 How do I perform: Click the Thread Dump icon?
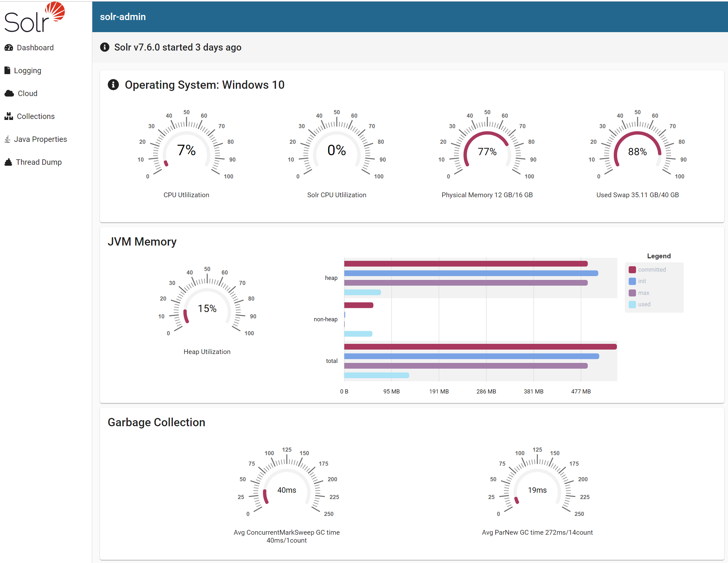(8, 162)
